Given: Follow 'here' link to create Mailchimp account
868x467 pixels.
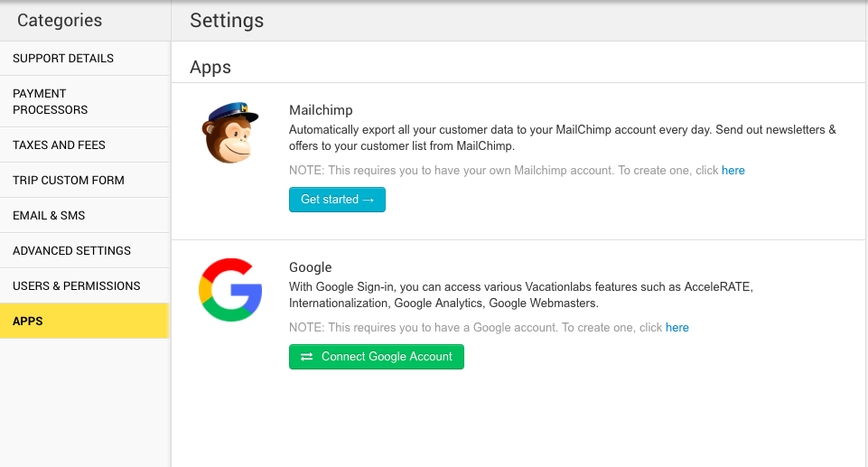Looking at the screenshot, I should (733, 171).
